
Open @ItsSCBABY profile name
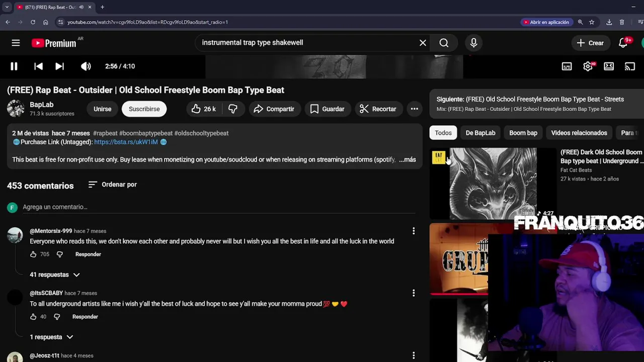click(x=46, y=293)
